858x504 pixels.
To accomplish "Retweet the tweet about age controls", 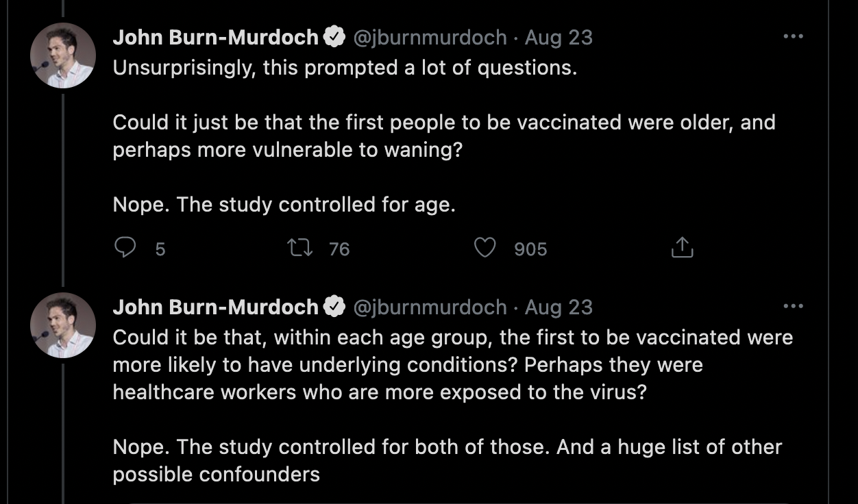I will point(302,249).
